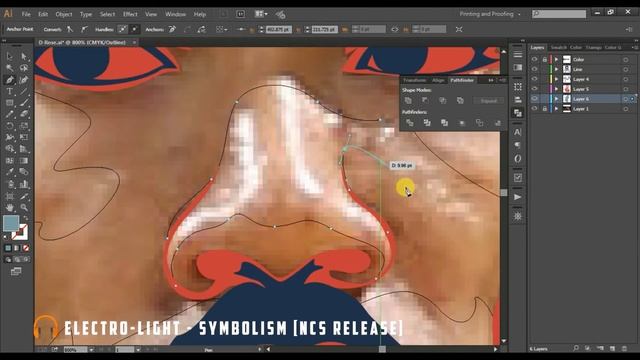Hide the Color layer
The image size is (640, 360).
pos(534,59)
